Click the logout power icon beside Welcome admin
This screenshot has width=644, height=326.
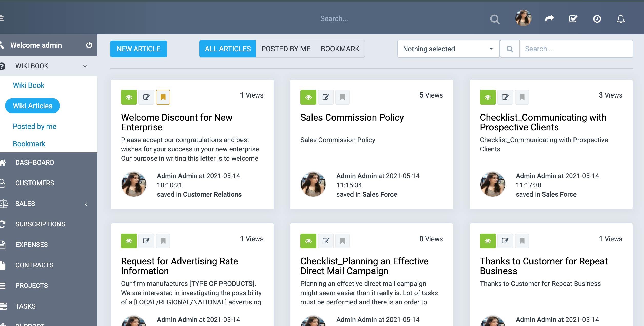tap(89, 45)
